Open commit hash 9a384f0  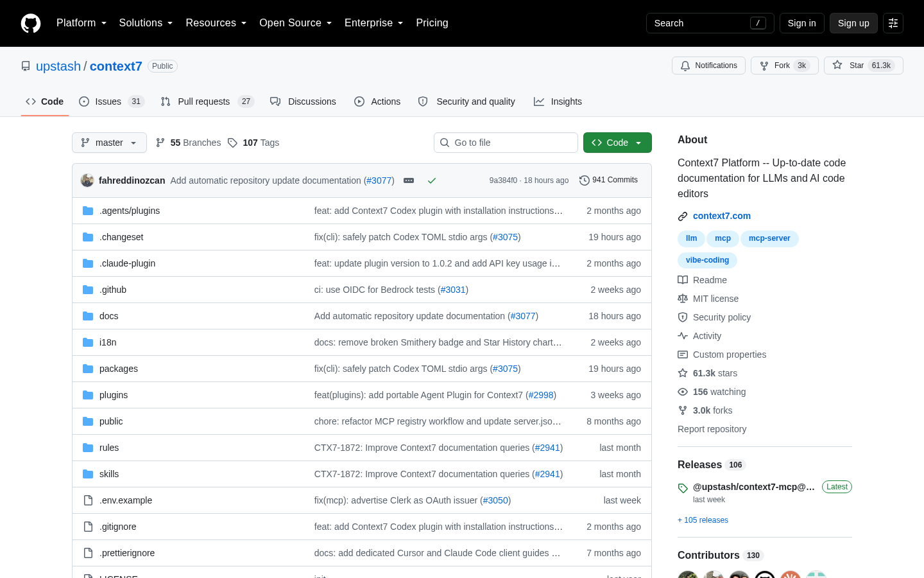tap(503, 180)
